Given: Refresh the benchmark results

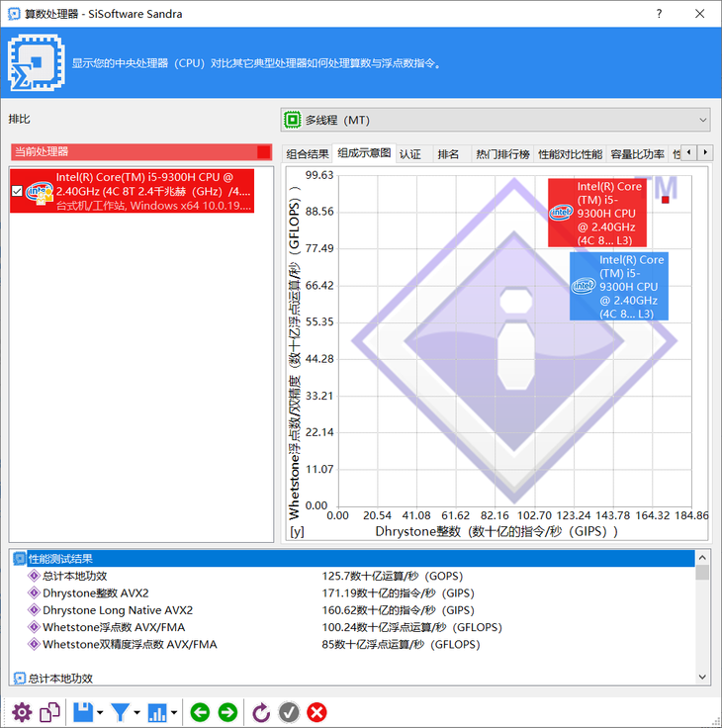Looking at the screenshot, I should (262, 712).
